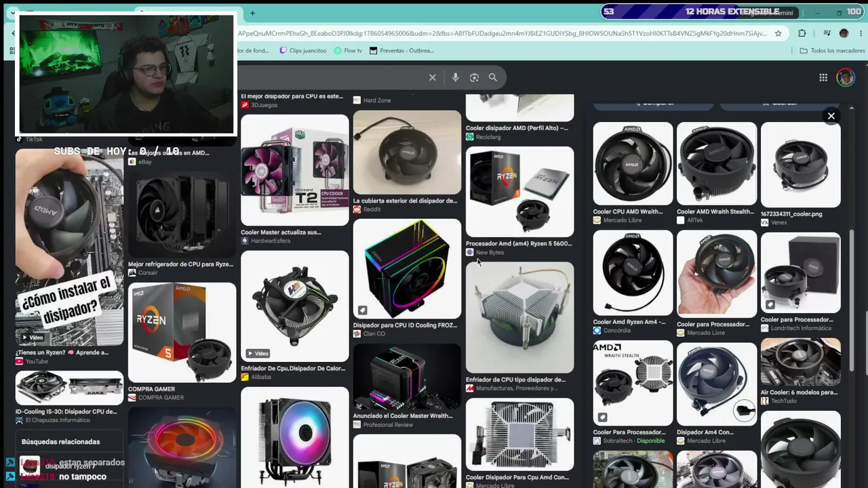Open the ID Cooling FROZN rainbow cooler image
The image size is (868, 488).
click(407, 268)
